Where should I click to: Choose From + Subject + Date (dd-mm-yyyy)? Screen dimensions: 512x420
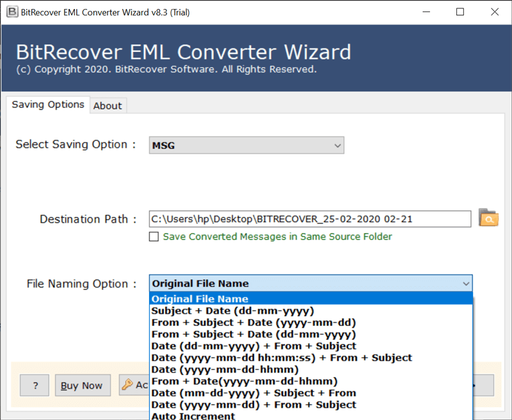coord(311,334)
